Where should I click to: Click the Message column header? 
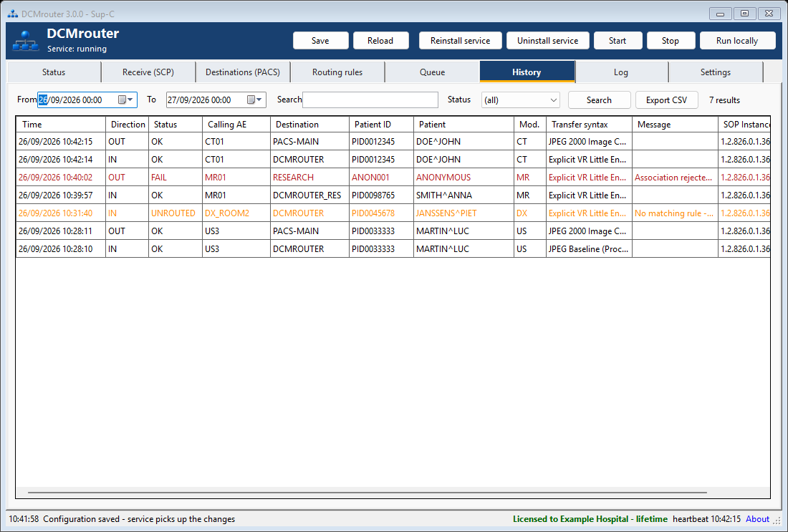tap(675, 125)
